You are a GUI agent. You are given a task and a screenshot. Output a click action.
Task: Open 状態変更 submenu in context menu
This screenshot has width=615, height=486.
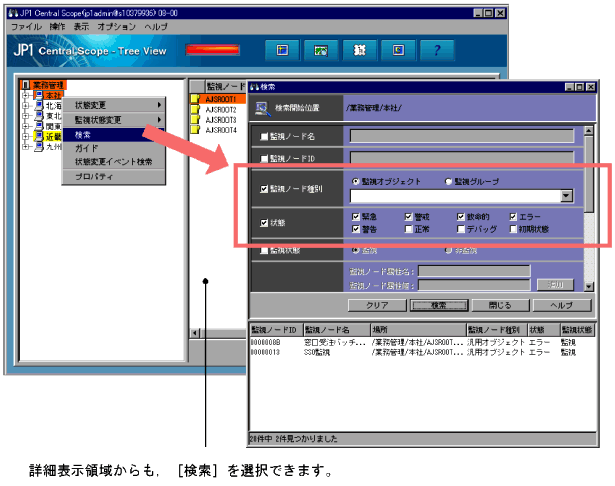tap(114, 105)
